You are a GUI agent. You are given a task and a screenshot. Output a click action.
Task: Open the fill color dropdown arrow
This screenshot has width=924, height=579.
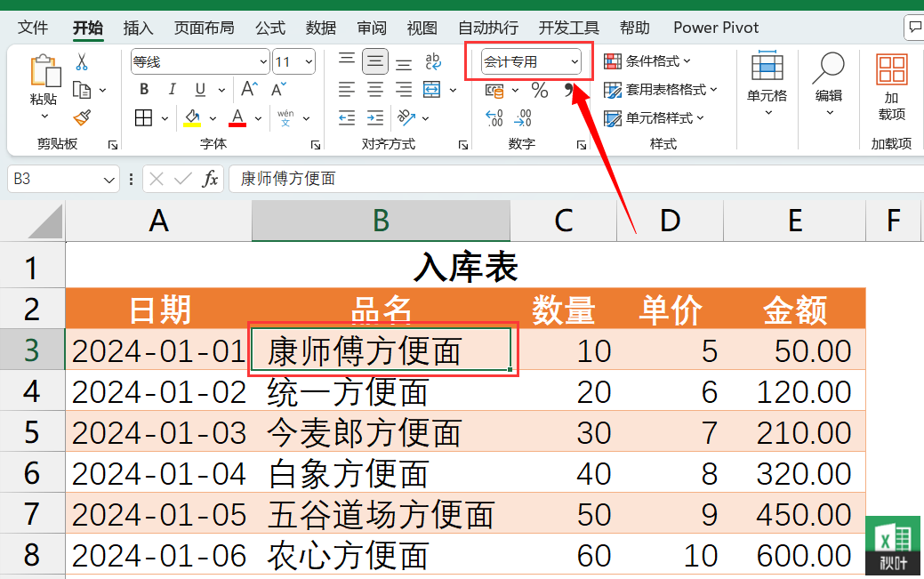click(x=212, y=117)
